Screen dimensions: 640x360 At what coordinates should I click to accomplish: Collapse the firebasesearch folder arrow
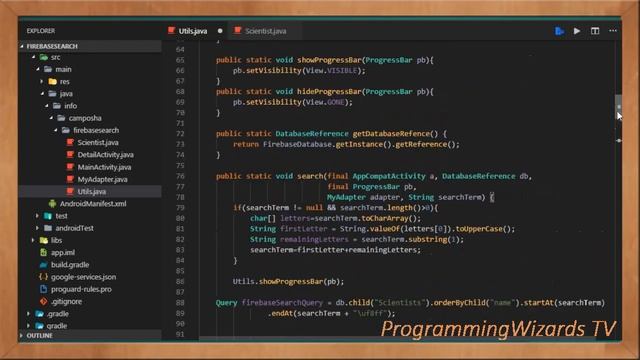(x=56, y=130)
